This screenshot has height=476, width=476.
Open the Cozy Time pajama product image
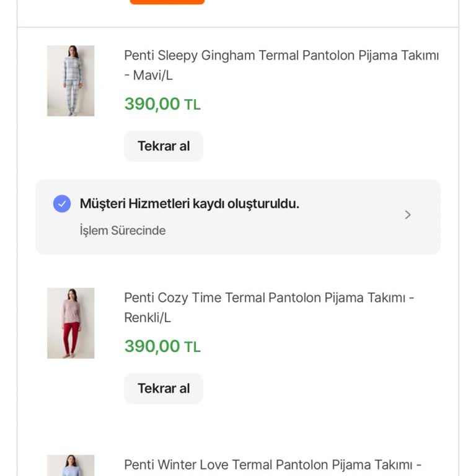pyautogui.click(x=71, y=323)
